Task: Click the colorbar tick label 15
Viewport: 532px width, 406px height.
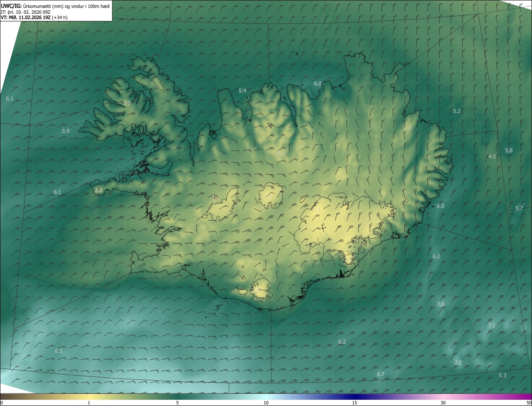Action: tap(355, 403)
